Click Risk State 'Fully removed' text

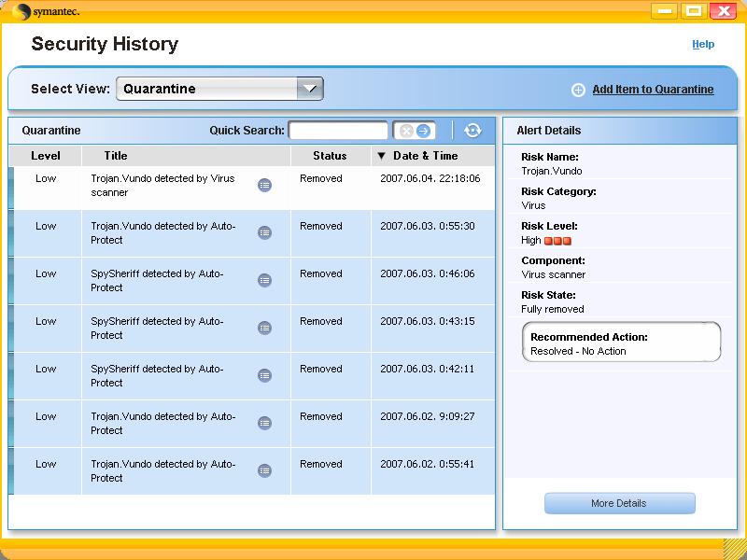[553, 309]
